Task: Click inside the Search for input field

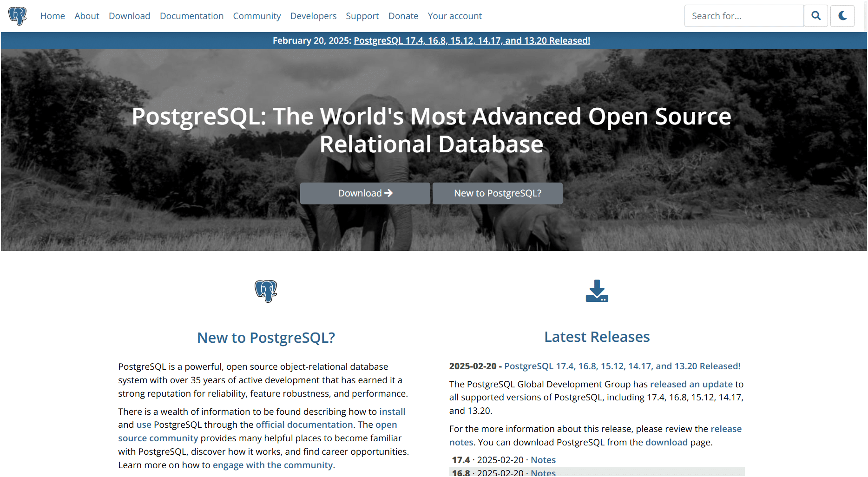Action: click(743, 15)
